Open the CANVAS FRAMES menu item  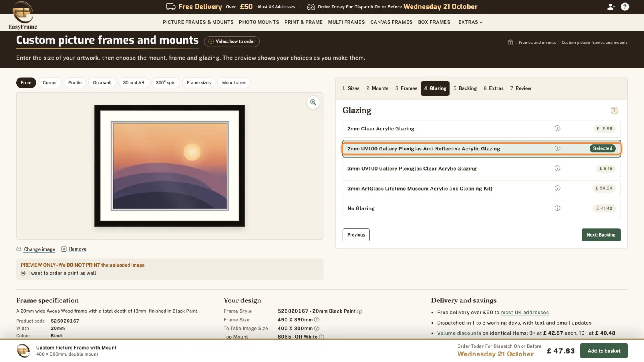[391, 22]
